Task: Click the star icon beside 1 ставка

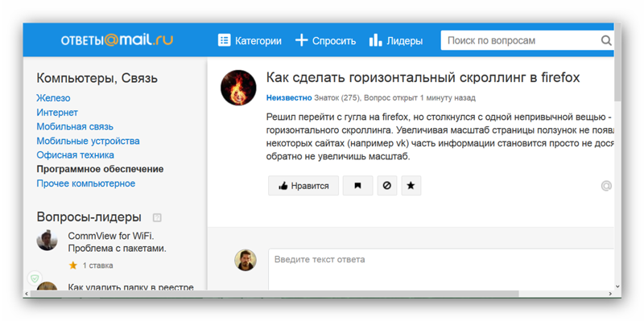Action: pyautogui.click(x=73, y=265)
